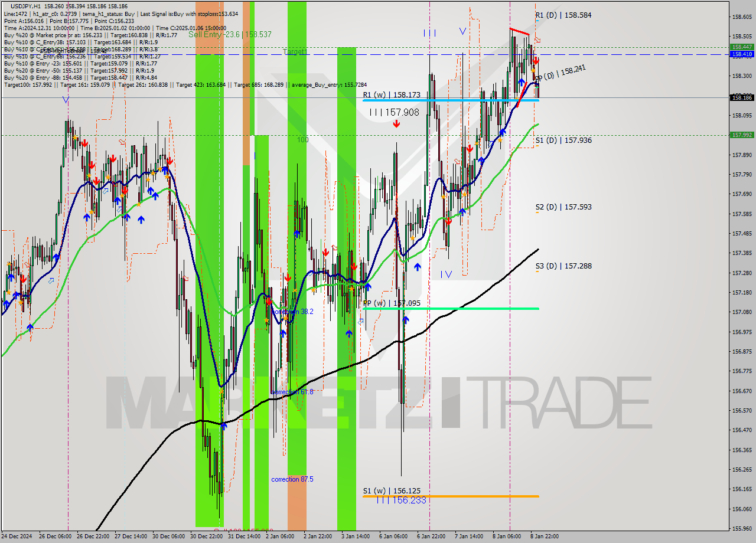Click the 'correction 61.8' label
The width and height of the screenshot is (756, 543).
pyautogui.click(x=292, y=392)
